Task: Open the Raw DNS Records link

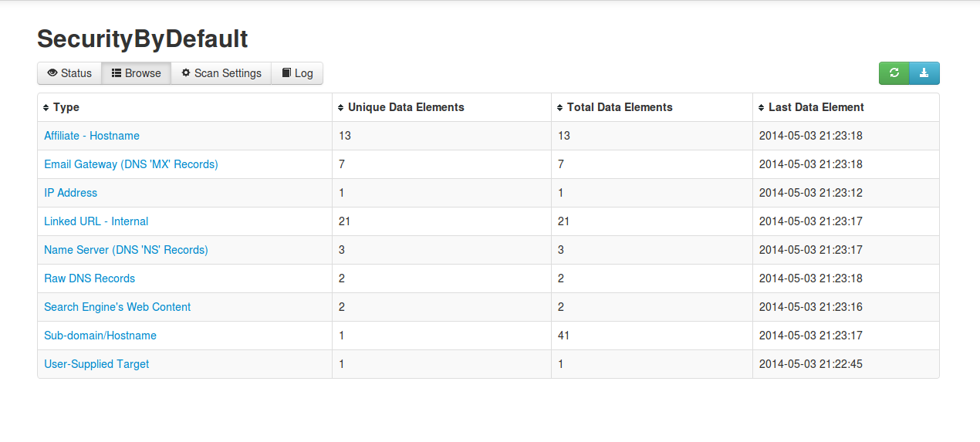Action: click(90, 278)
